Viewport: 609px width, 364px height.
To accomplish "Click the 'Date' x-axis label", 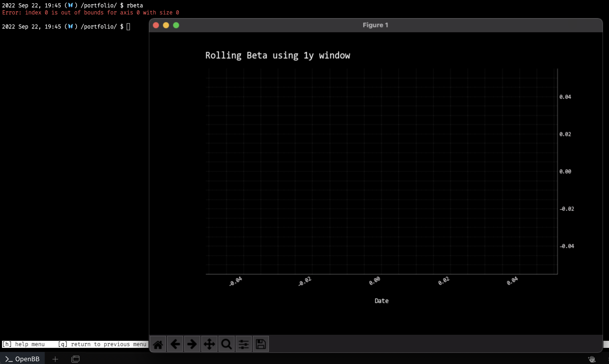I will pyautogui.click(x=381, y=301).
